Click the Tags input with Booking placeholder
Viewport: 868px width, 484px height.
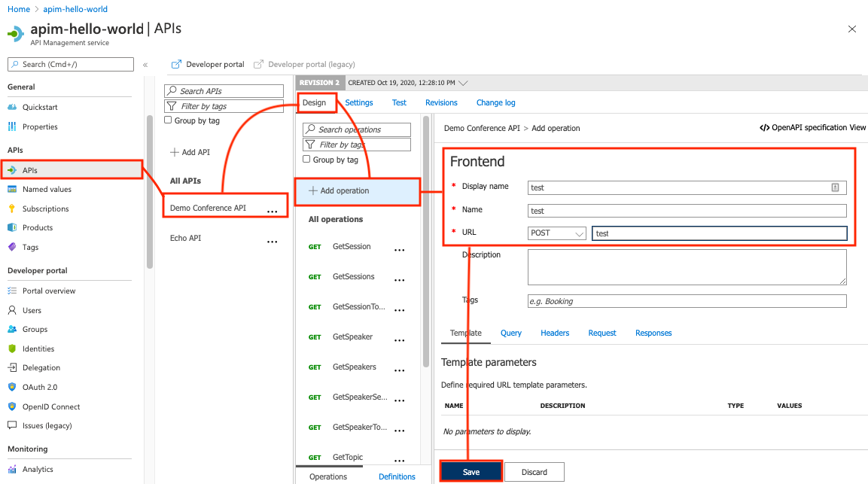(687, 301)
